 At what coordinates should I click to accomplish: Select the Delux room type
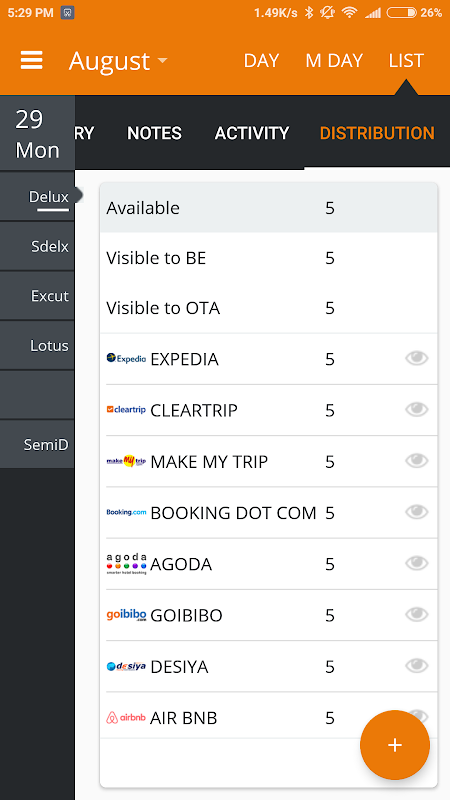pyautogui.click(x=37, y=196)
